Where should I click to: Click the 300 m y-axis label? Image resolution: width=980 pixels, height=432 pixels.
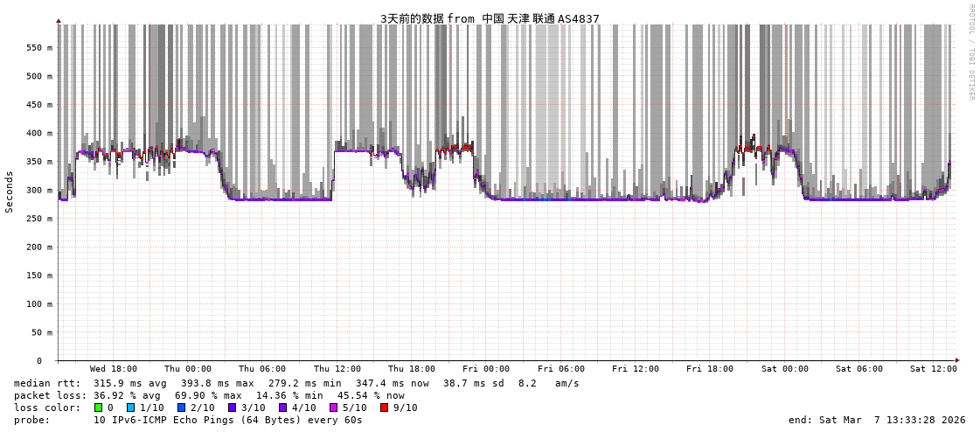click(x=38, y=191)
